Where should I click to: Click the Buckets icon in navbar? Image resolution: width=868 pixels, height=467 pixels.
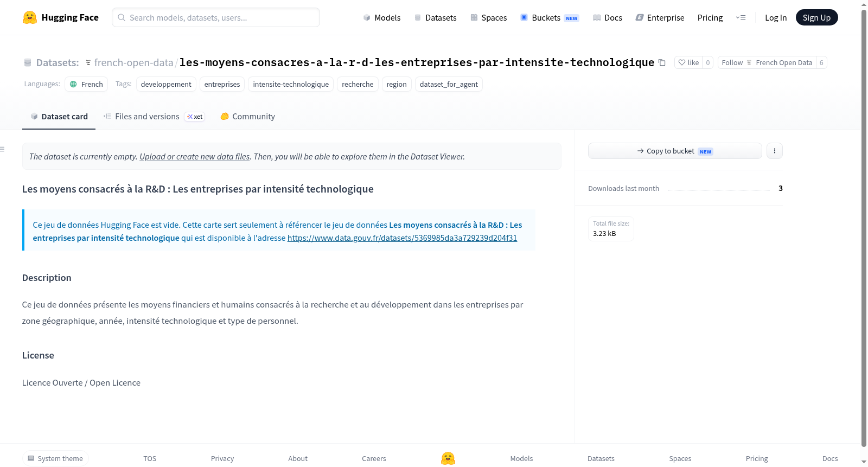[x=524, y=17]
